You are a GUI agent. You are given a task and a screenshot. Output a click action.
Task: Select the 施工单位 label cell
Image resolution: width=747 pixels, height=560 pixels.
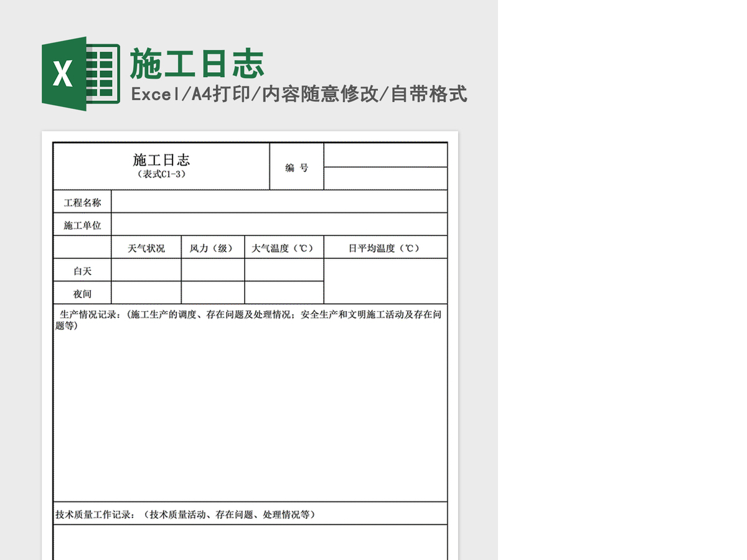tap(82, 225)
